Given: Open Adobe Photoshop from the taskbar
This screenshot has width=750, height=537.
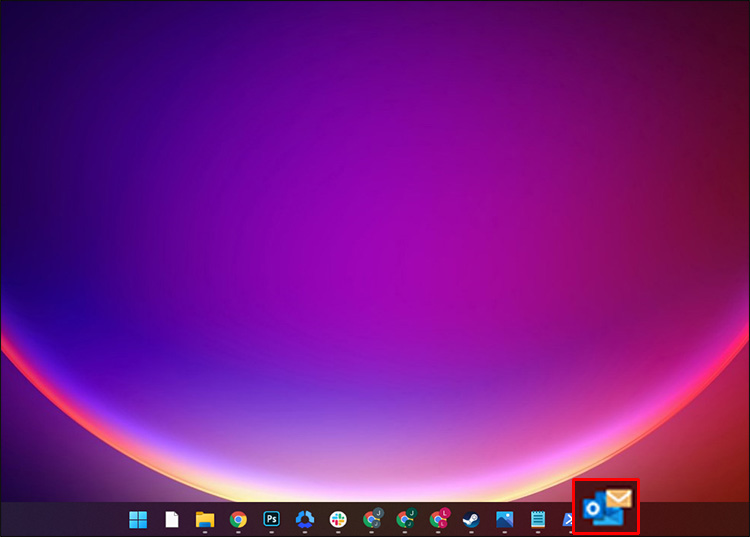Looking at the screenshot, I should (271, 519).
